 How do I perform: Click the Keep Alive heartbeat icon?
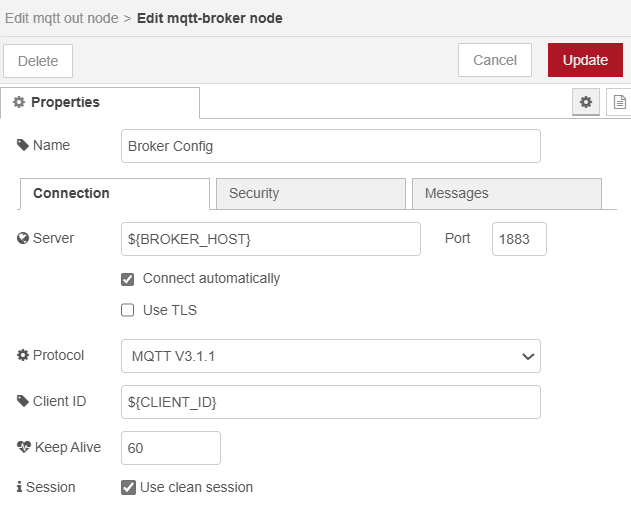coord(23,447)
